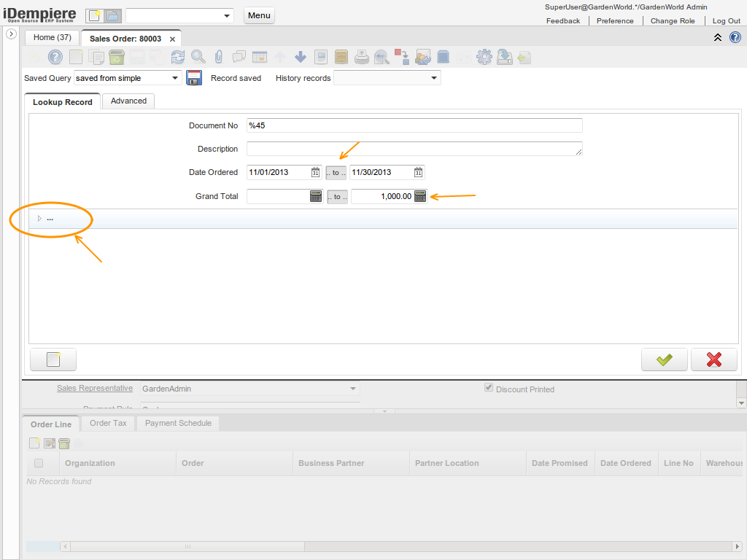Screen dimensions: 747x560
Task: Click the new record button in lookup dialog
Action: pos(53,359)
